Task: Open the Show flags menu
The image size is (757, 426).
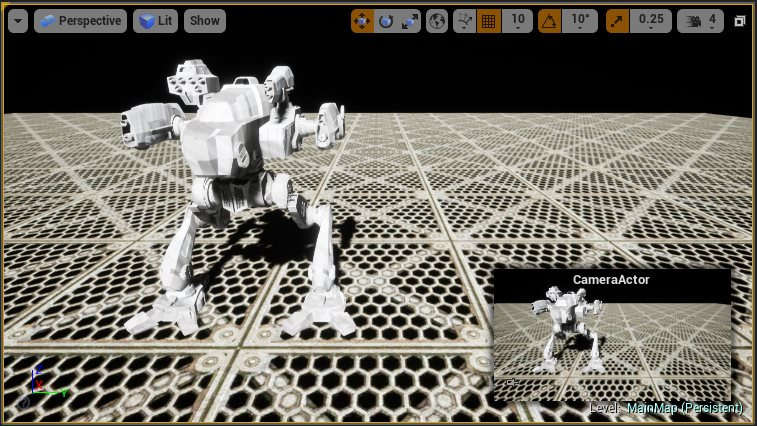Action: click(205, 21)
